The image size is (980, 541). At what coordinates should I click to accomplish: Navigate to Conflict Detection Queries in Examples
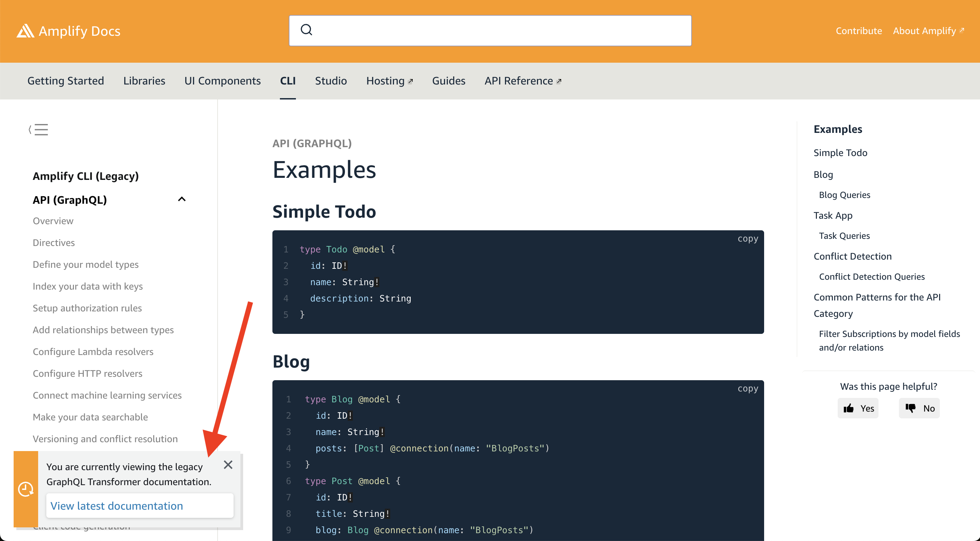click(872, 276)
